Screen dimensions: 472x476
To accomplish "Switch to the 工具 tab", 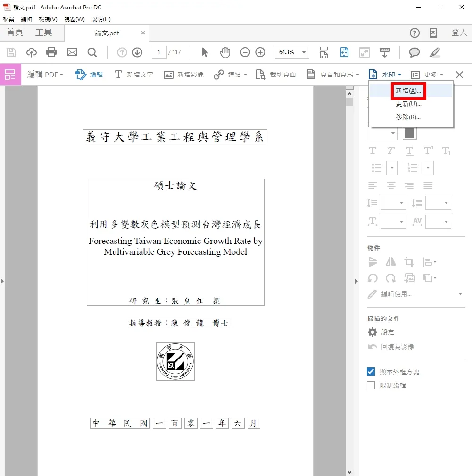I will pos(43,33).
